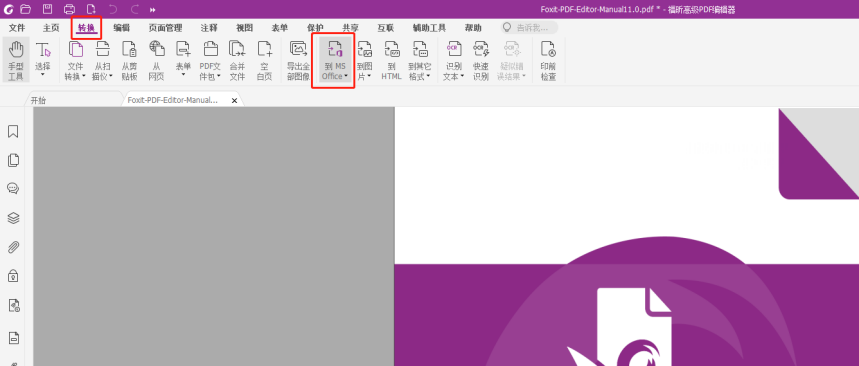Select the 手型工具 hand tool

(16, 60)
